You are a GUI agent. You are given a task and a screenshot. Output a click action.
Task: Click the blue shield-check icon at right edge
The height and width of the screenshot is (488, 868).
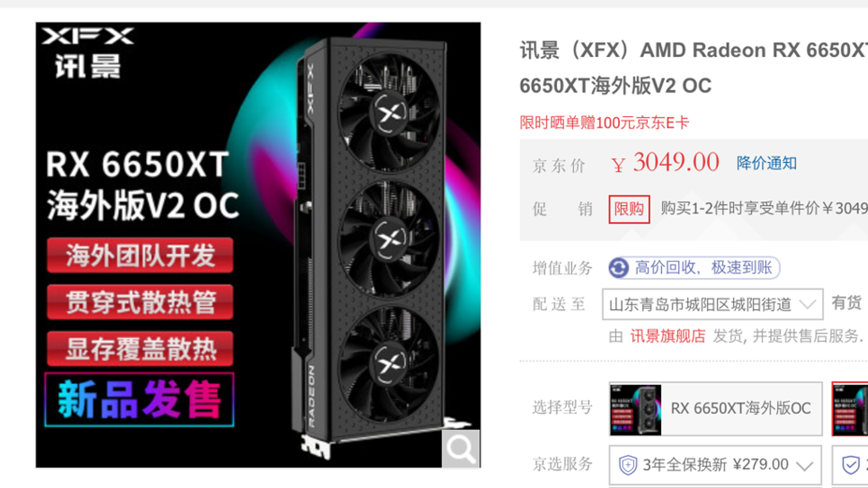tap(851, 465)
